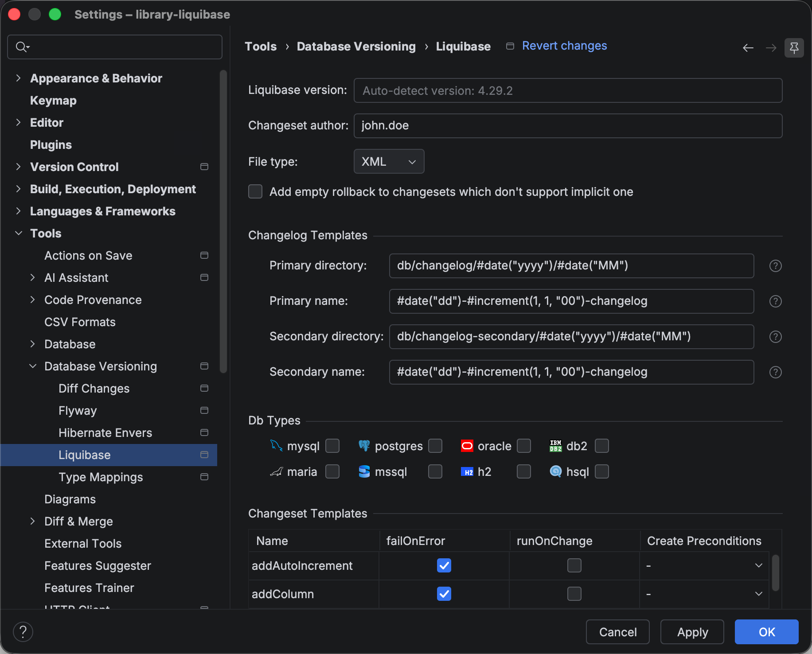Expand the Appearance & Behavior section
The height and width of the screenshot is (654, 812).
pos(18,78)
